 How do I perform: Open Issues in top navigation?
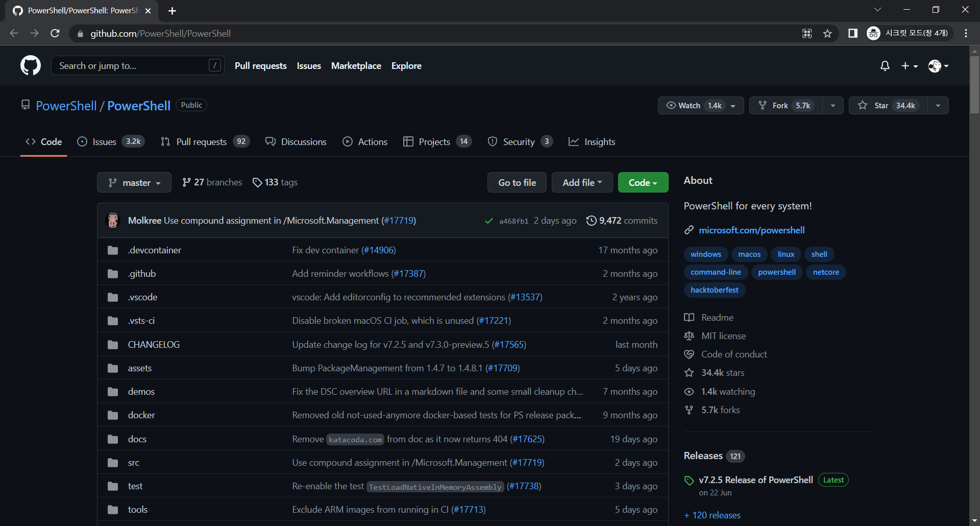[309, 66]
